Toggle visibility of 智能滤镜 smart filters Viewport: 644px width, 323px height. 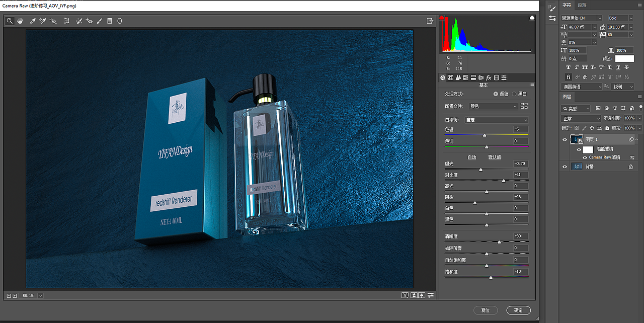pyautogui.click(x=579, y=149)
